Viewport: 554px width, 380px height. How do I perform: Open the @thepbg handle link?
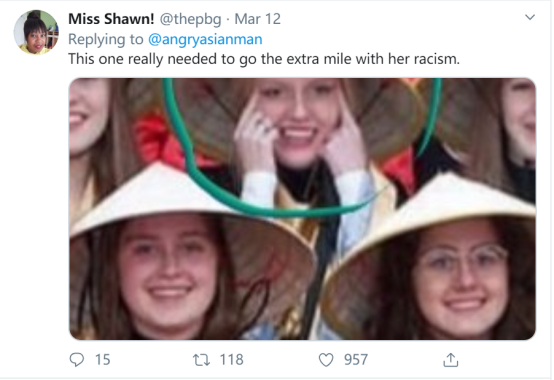point(190,19)
